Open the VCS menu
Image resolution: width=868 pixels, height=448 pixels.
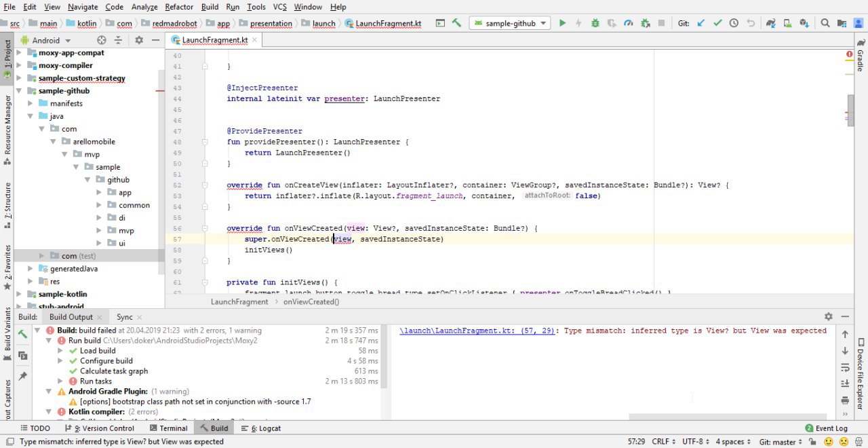click(x=279, y=7)
